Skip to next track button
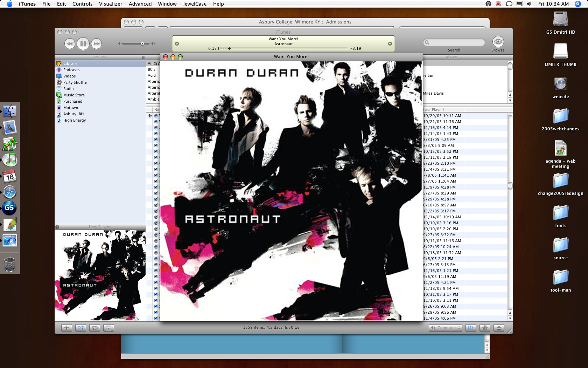 click(x=96, y=44)
